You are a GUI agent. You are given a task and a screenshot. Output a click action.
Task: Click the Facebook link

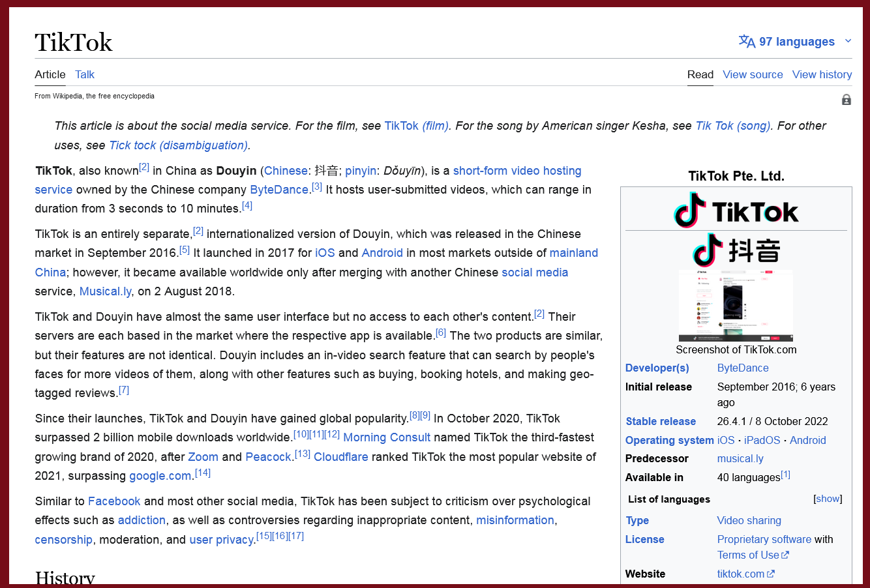114,501
